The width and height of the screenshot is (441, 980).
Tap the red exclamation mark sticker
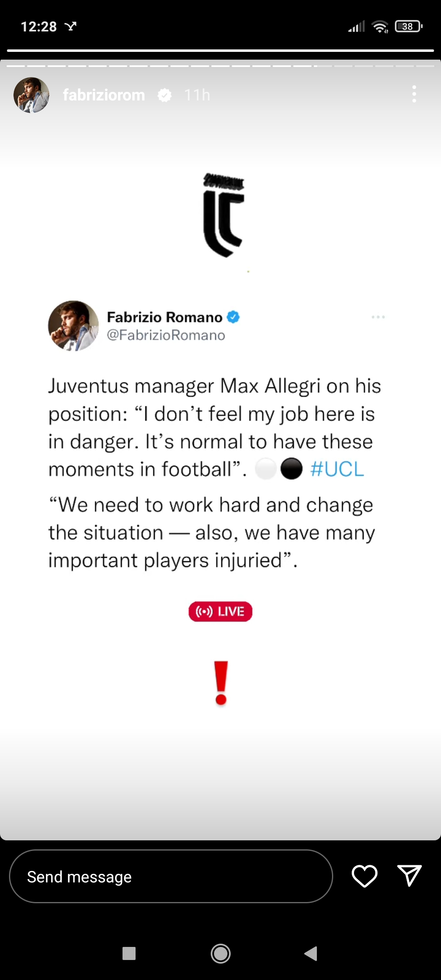pyautogui.click(x=221, y=683)
